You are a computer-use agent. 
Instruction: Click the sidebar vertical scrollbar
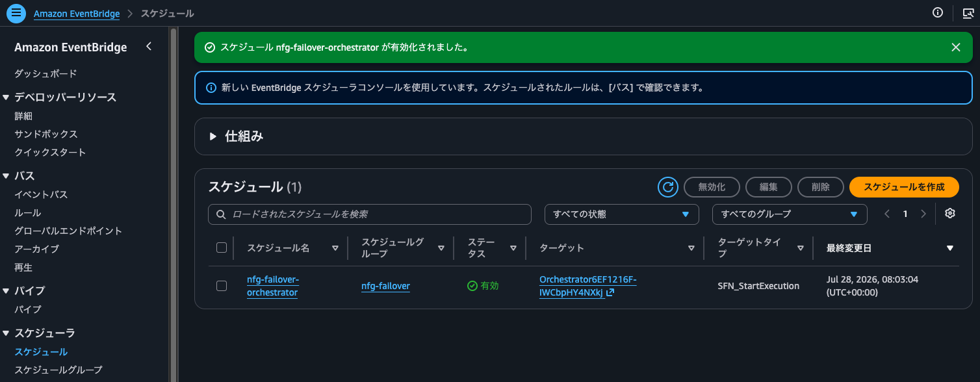[174, 204]
